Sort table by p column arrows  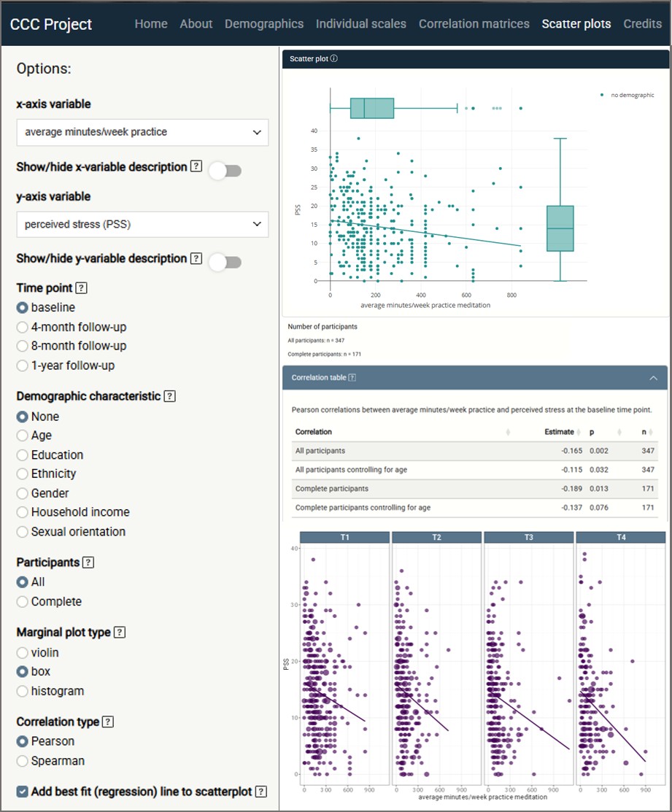pyautogui.click(x=619, y=432)
